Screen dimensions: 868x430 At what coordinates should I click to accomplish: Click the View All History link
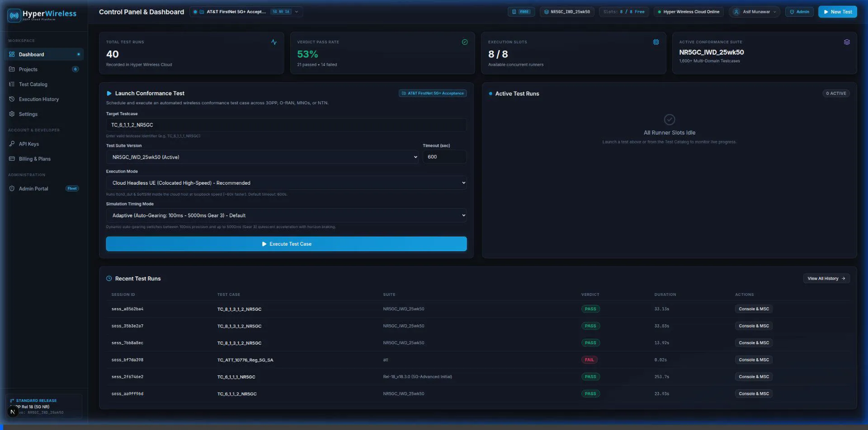826,278
